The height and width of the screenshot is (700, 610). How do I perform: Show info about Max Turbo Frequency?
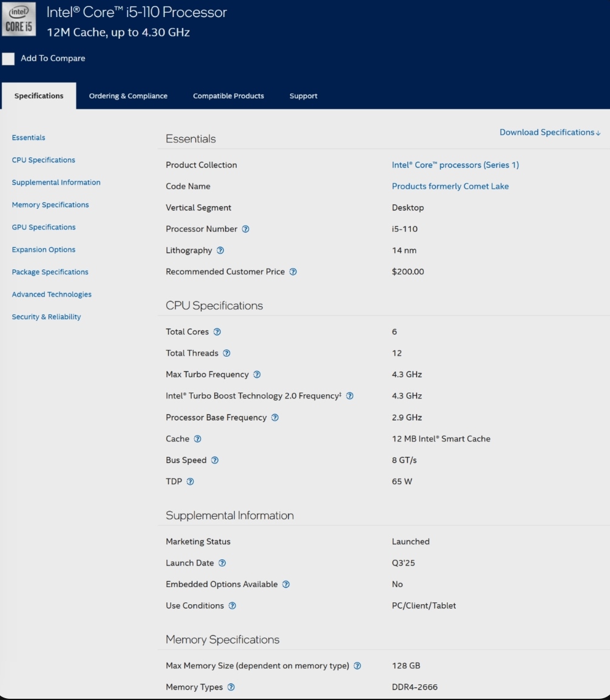click(257, 374)
